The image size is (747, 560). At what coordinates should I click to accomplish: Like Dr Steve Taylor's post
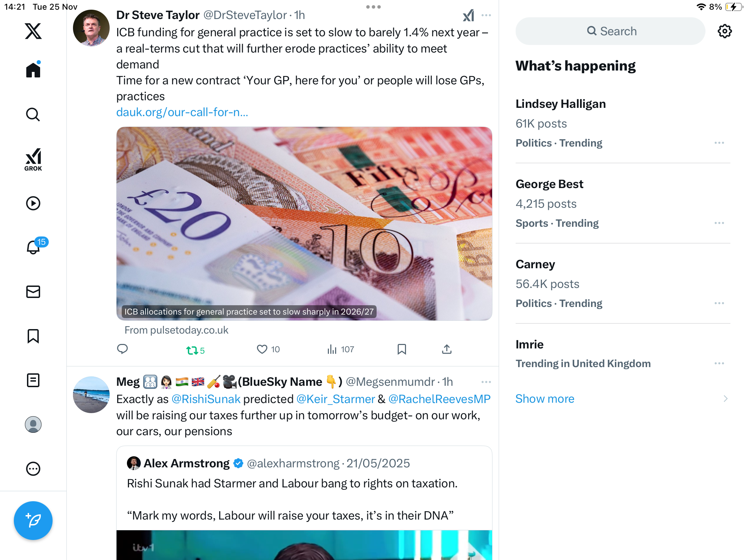tap(268, 349)
